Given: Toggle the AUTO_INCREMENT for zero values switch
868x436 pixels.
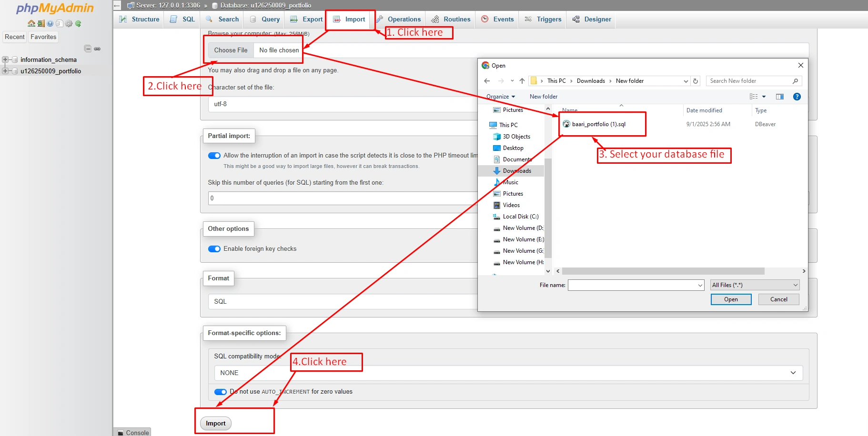Looking at the screenshot, I should point(220,392).
